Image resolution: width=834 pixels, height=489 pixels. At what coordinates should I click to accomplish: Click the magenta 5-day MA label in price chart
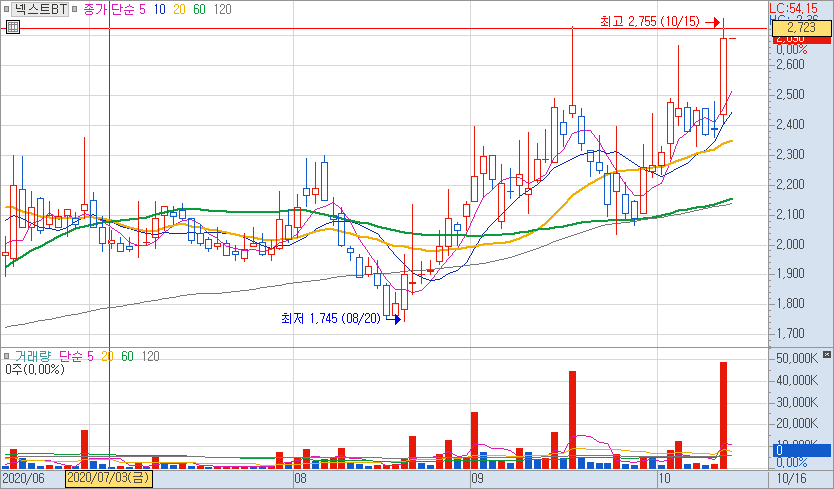pos(142,10)
